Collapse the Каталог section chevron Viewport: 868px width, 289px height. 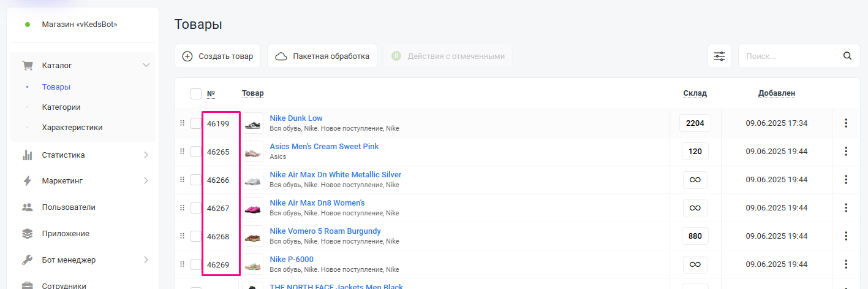click(x=146, y=65)
